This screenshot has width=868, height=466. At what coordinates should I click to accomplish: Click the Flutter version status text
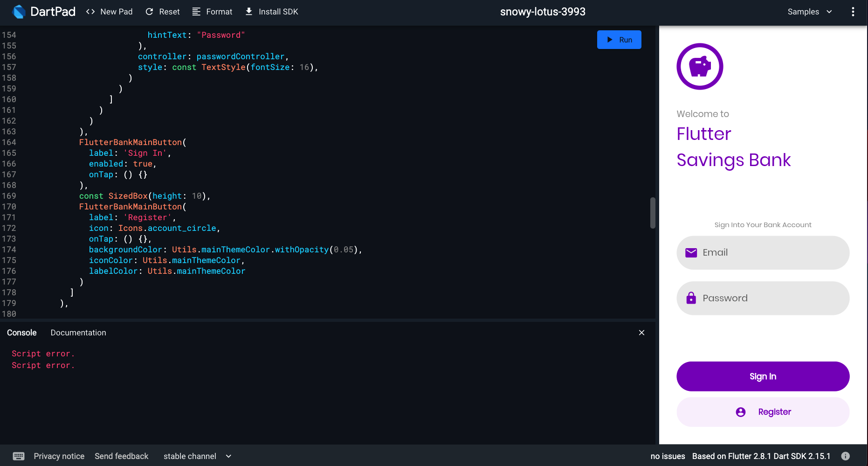761,456
